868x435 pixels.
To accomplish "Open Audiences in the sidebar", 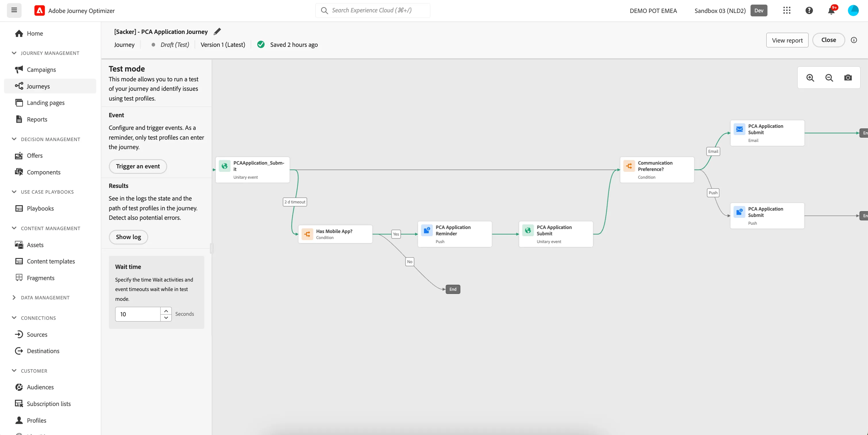I will pyautogui.click(x=50, y=387).
